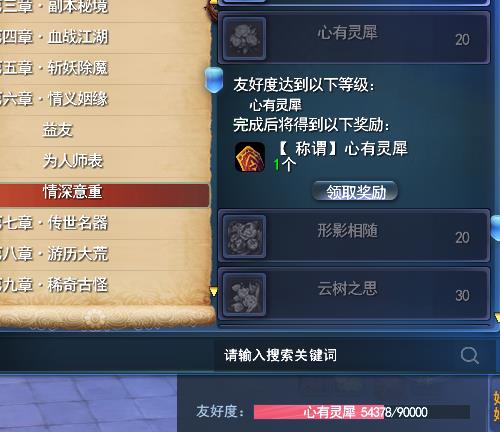The width and height of the screenshot is (500, 432).
Task: Click the blue scroll handle by the reward panel
Action: coord(214,80)
